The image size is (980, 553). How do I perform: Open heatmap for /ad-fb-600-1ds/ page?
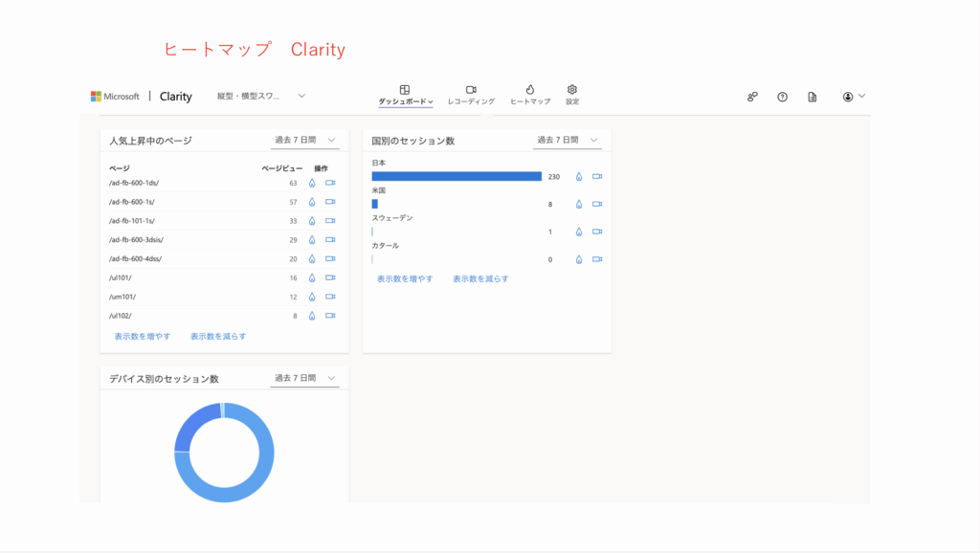[x=312, y=183]
